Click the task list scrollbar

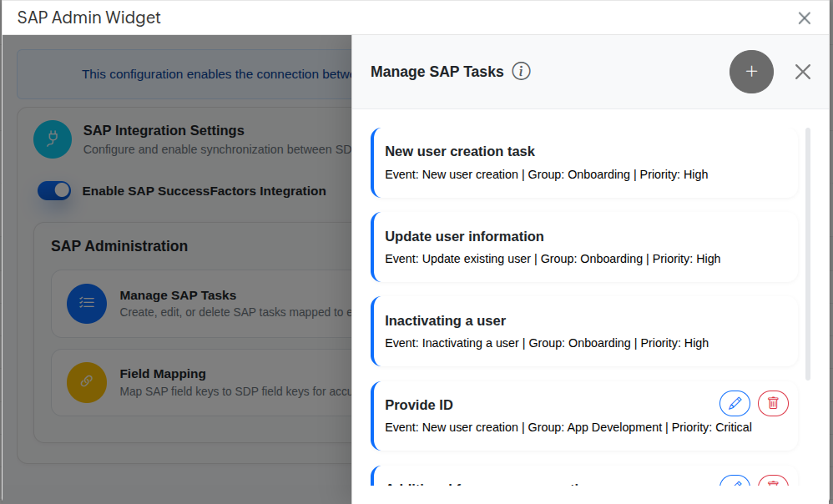point(808,250)
